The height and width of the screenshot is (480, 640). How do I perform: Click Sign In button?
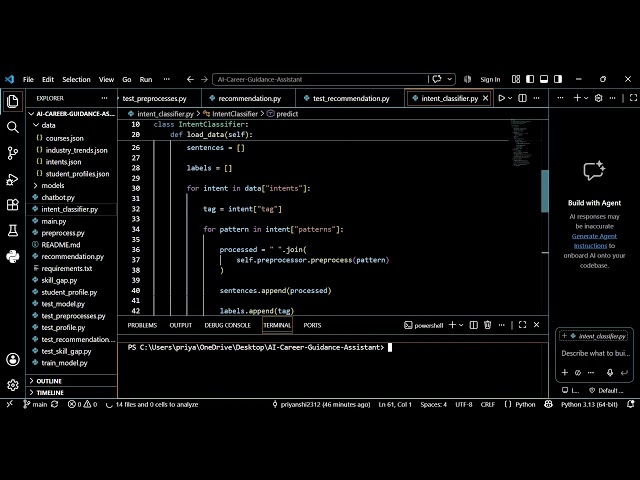[490, 79]
